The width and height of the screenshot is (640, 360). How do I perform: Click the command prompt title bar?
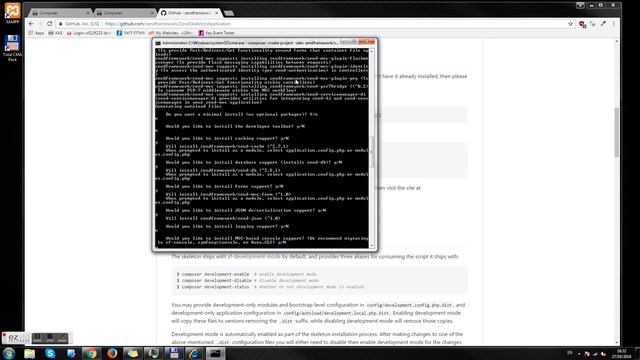tap(249, 42)
